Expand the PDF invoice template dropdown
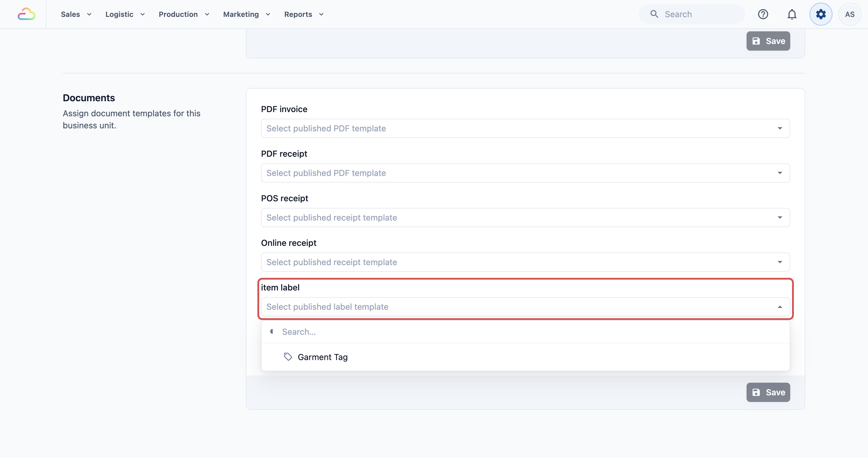The height and width of the screenshot is (458, 868). tap(525, 128)
